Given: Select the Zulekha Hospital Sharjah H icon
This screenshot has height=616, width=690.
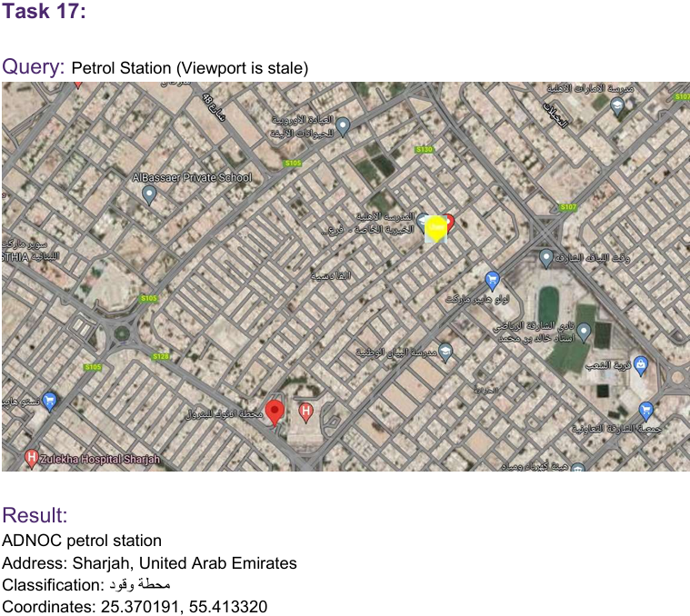Looking at the screenshot, I should tap(31, 459).
